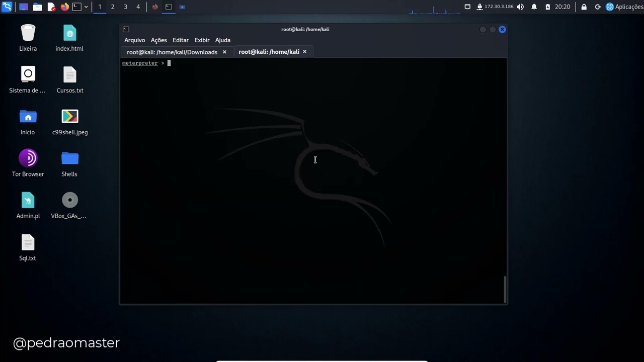Minimize the terminal window

(x=483, y=29)
